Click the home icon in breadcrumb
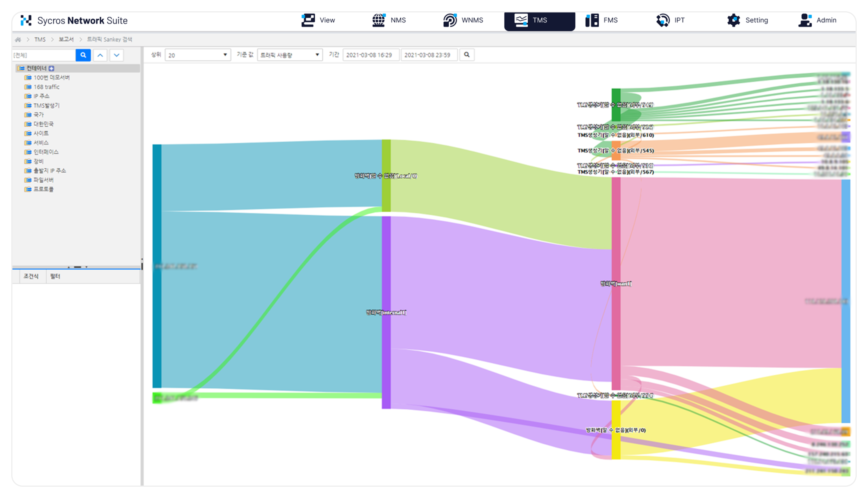Image resolution: width=868 pixels, height=498 pixels. (x=18, y=40)
